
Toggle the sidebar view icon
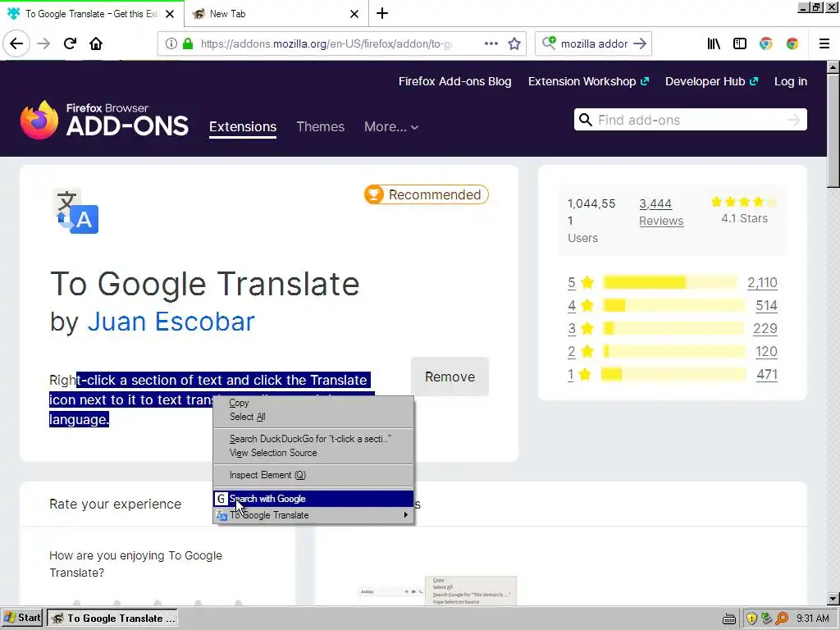(740, 43)
